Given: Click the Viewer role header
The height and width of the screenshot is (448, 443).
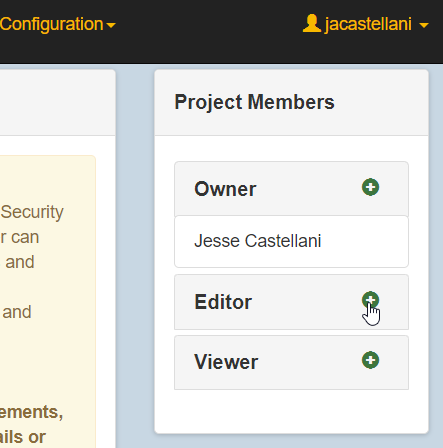Looking at the screenshot, I should click(291, 362).
